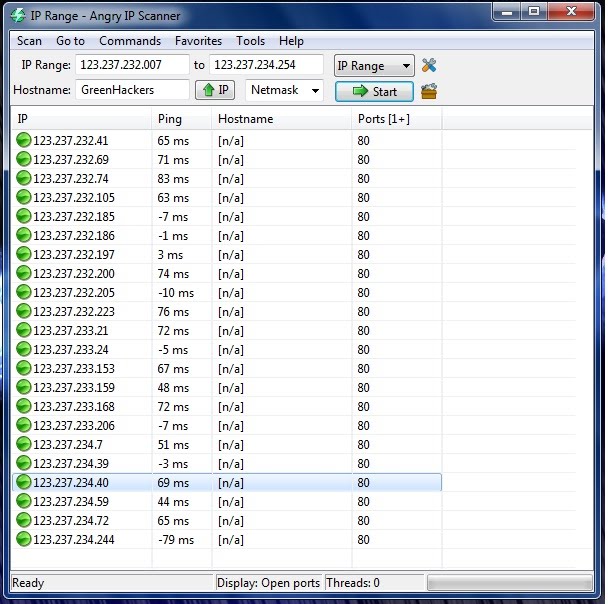Click the Hostname field containing GreenHackers
Viewport: 608px width, 604px height.
[x=132, y=90]
